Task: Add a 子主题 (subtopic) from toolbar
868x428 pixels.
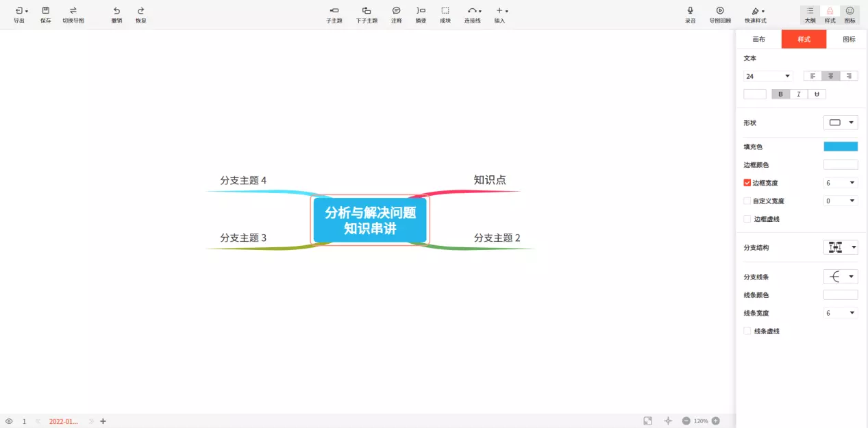Action: (334, 11)
